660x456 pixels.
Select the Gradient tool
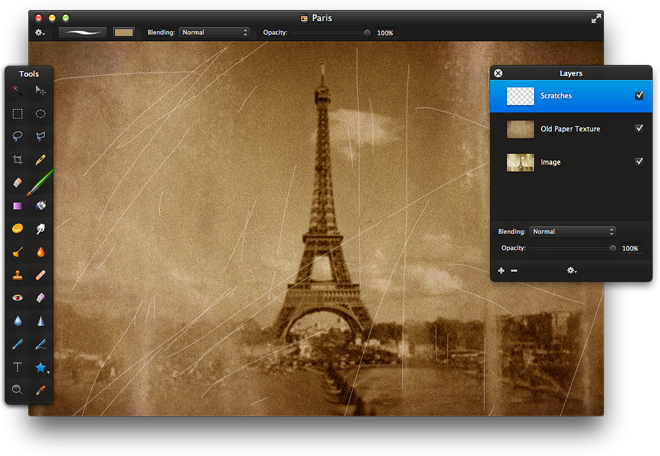(x=17, y=205)
